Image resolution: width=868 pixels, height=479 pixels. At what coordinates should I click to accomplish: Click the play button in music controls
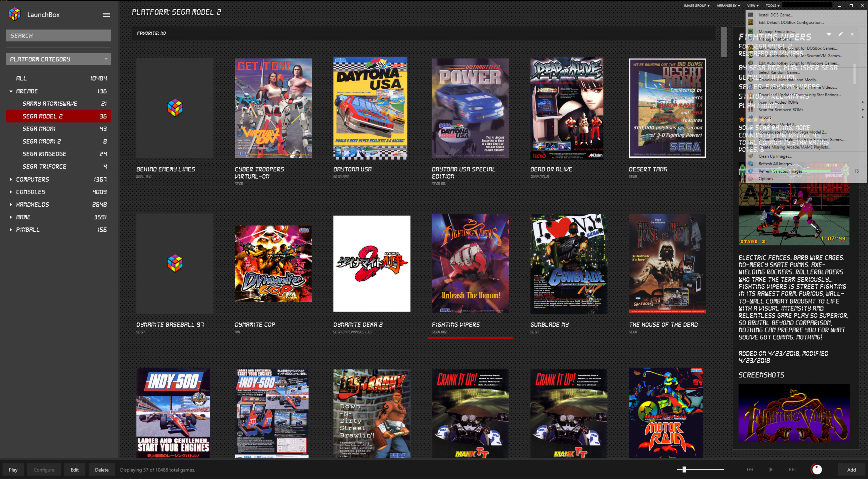coord(771,469)
